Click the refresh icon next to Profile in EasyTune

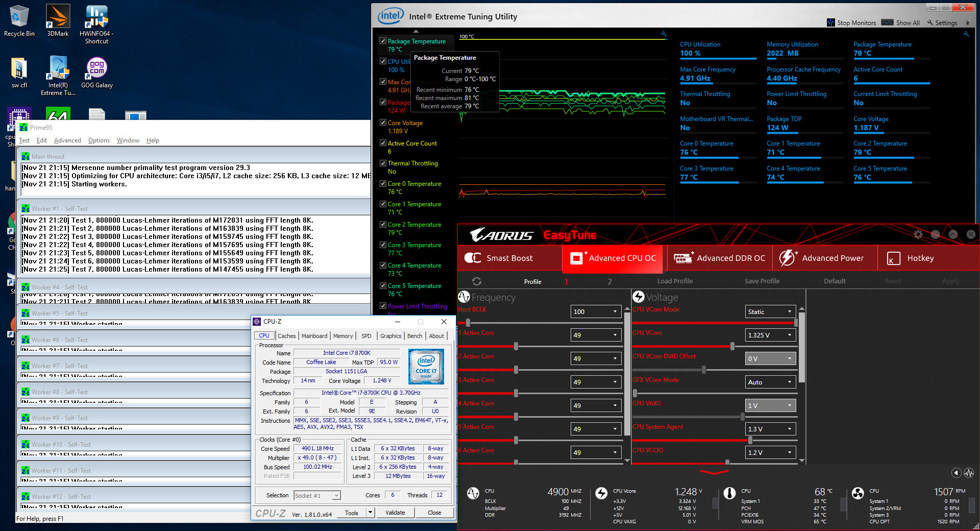[477, 281]
